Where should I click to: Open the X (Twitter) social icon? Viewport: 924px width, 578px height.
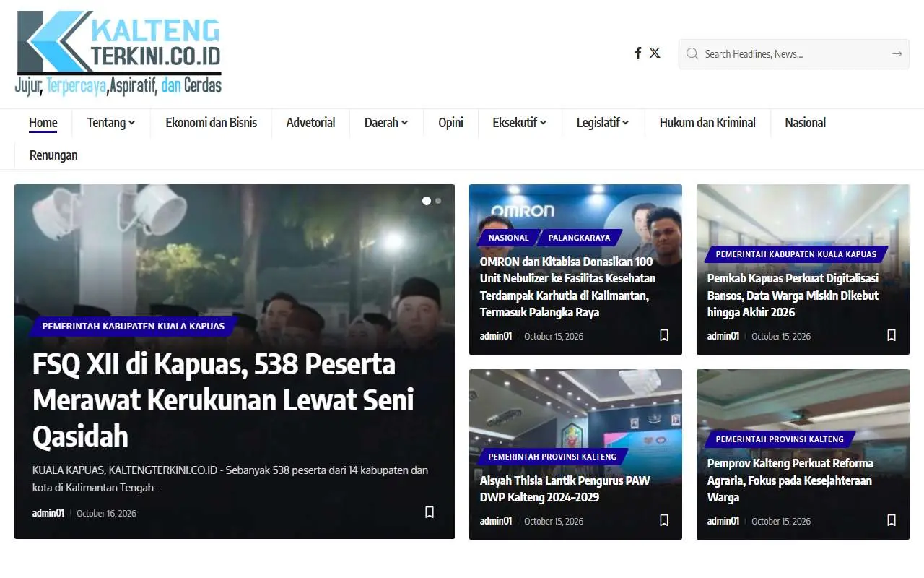[x=655, y=53]
